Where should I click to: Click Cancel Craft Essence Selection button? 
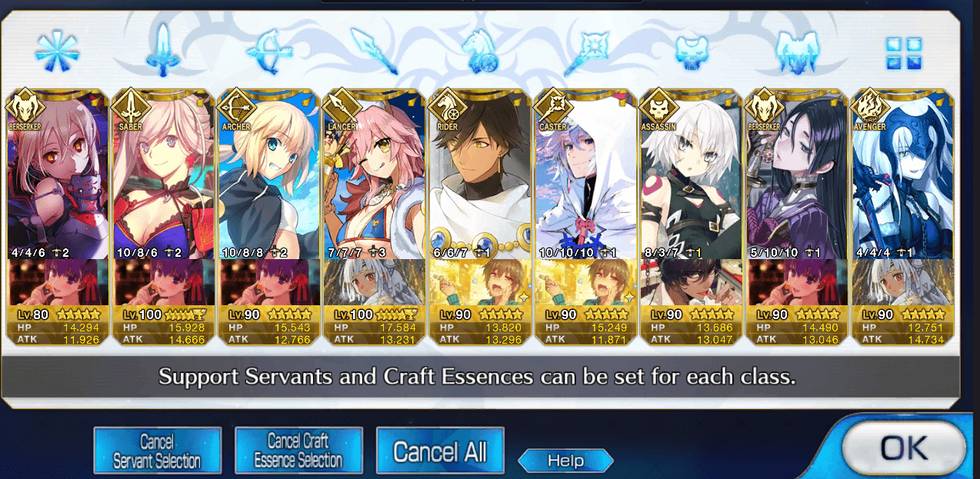coord(298,451)
